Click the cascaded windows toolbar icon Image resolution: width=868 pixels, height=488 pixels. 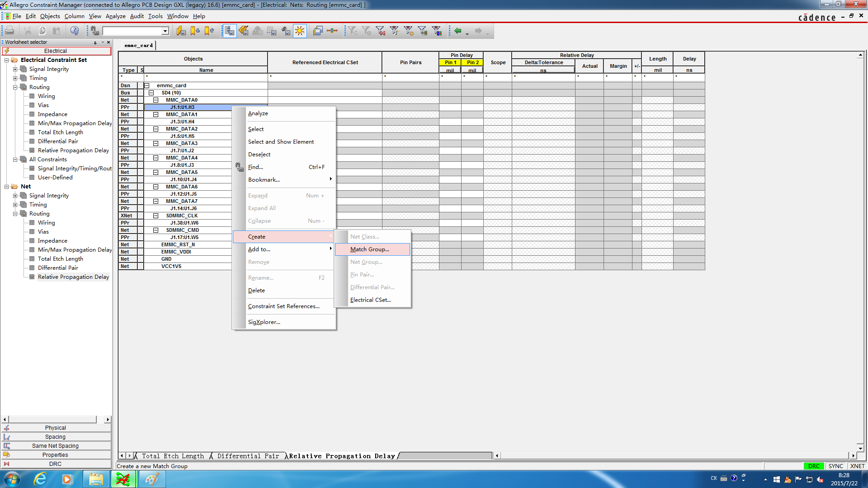click(x=318, y=31)
